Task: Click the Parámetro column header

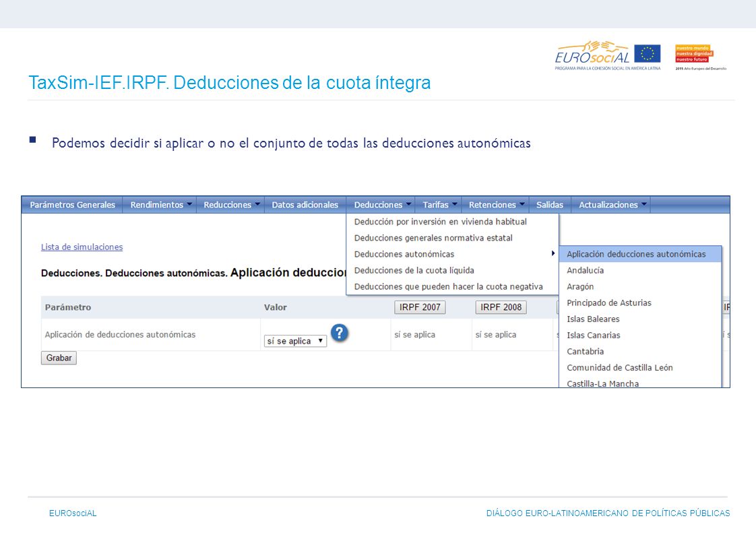Action: [68, 307]
